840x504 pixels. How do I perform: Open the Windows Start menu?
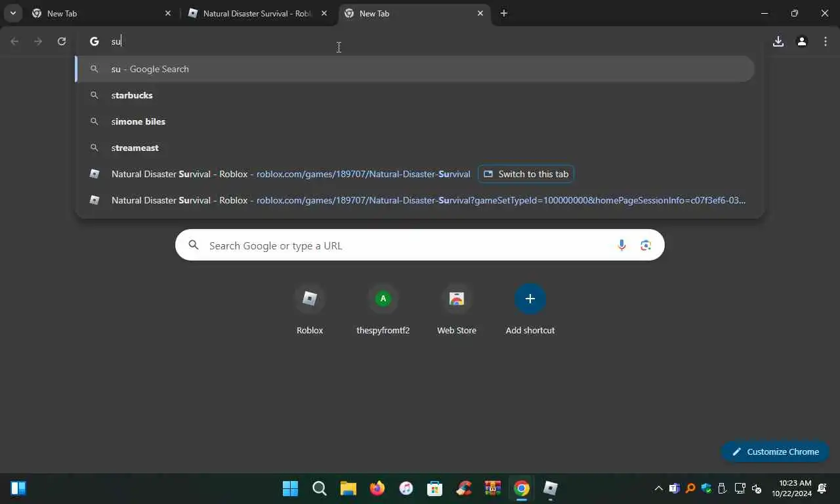point(290,488)
